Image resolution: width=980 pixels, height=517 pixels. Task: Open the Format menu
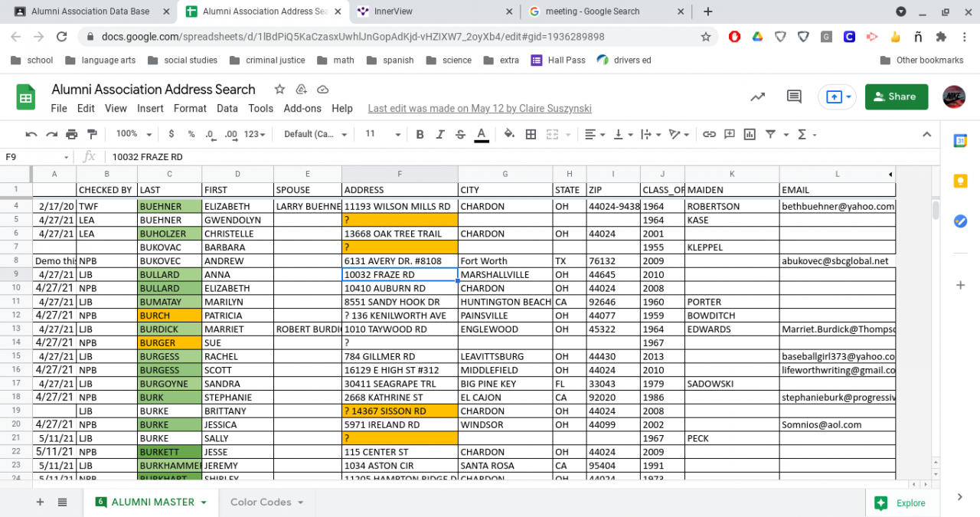click(x=190, y=109)
